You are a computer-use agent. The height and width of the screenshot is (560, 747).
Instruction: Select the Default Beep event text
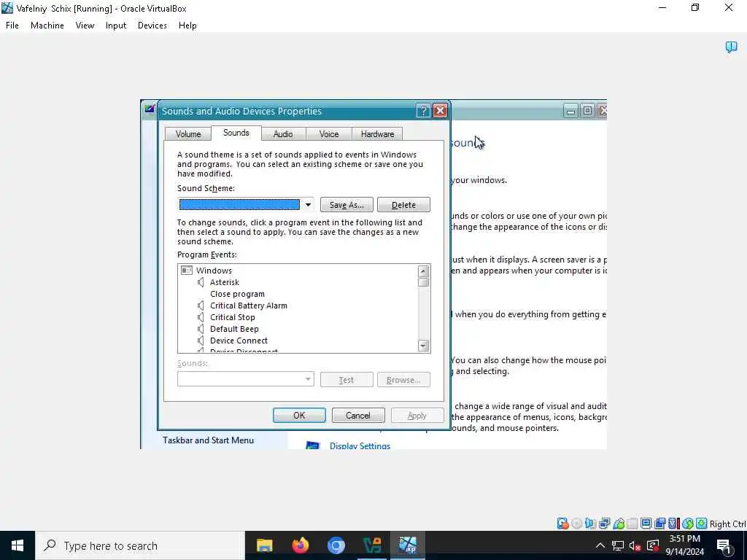coord(234,329)
